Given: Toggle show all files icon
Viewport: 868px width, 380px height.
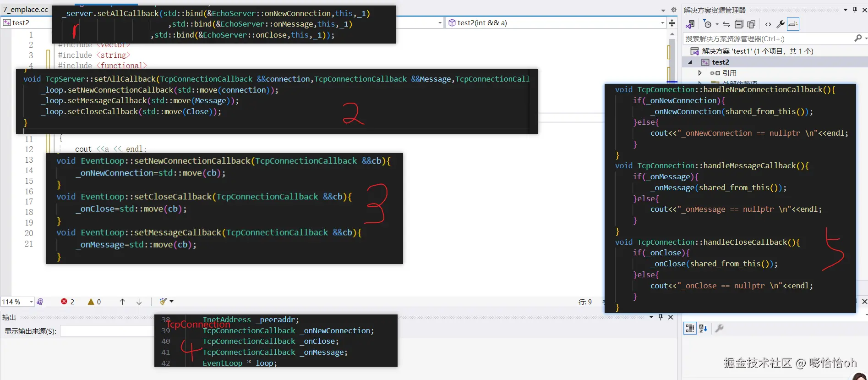Looking at the screenshot, I should (x=751, y=24).
